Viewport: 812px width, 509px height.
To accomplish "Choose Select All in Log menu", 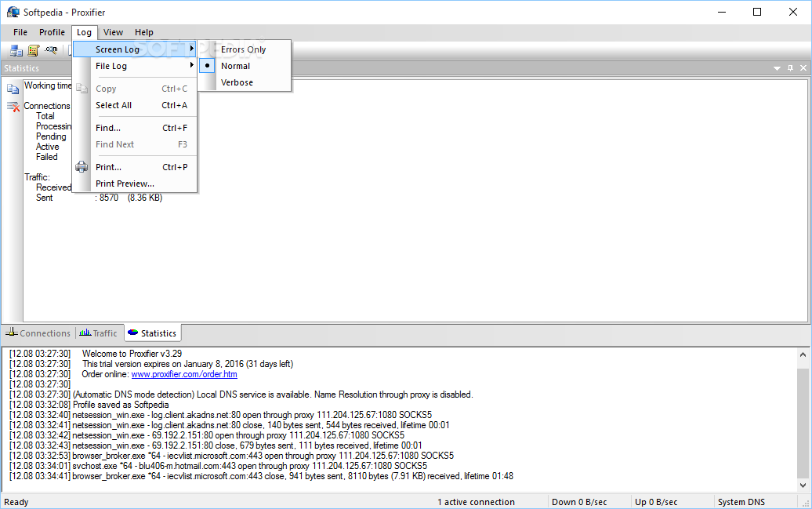I will (x=135, y=105).
